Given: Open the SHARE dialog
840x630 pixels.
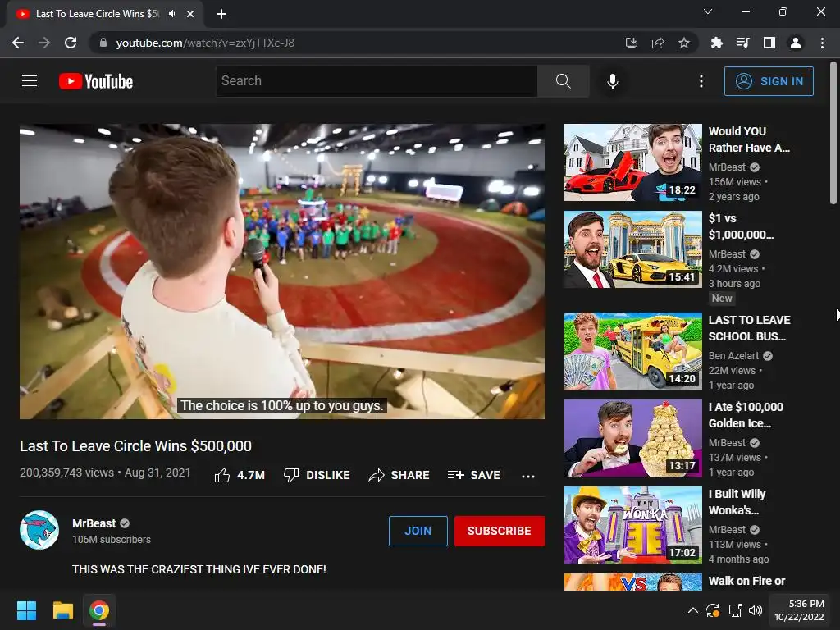Looking at the screenshot, I should coord(399,475).
